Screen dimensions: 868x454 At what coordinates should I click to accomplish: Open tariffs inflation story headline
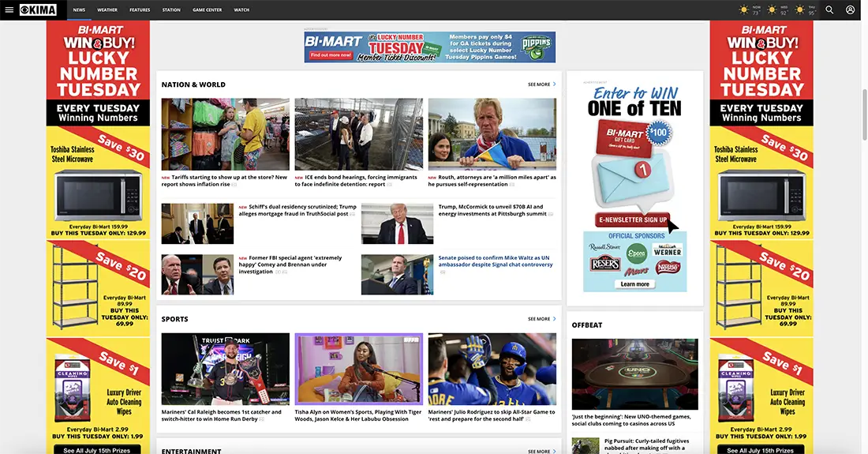click(225, 181)
